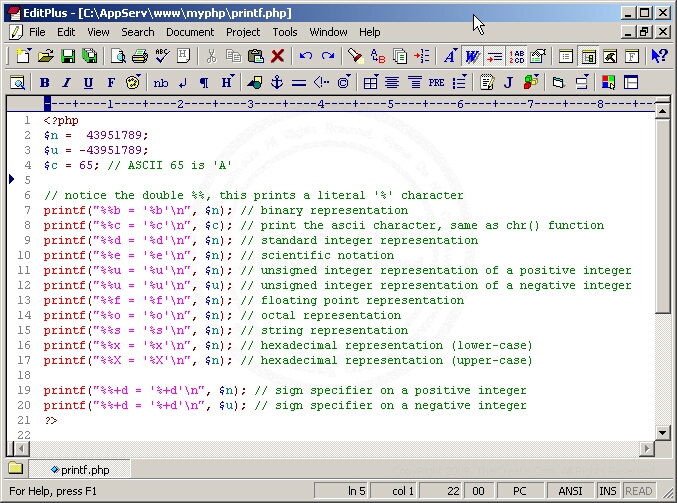Toggle Full Screen (F window icon)
677x503 pixels.
tap(632, 56)
